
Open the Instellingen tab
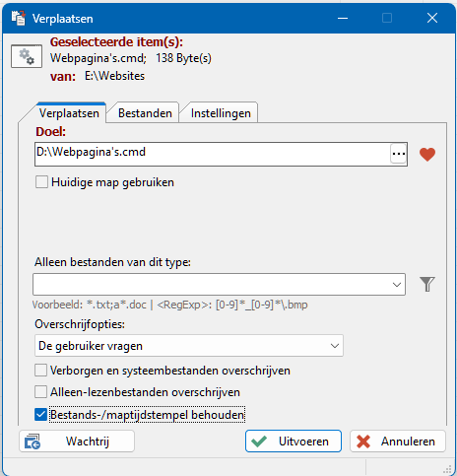221,113
